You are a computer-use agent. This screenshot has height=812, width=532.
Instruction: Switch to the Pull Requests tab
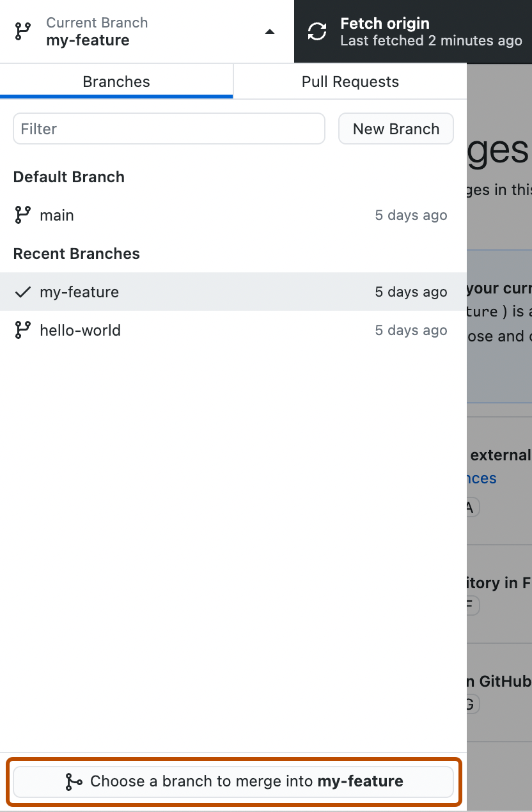(x=349, y=81)
